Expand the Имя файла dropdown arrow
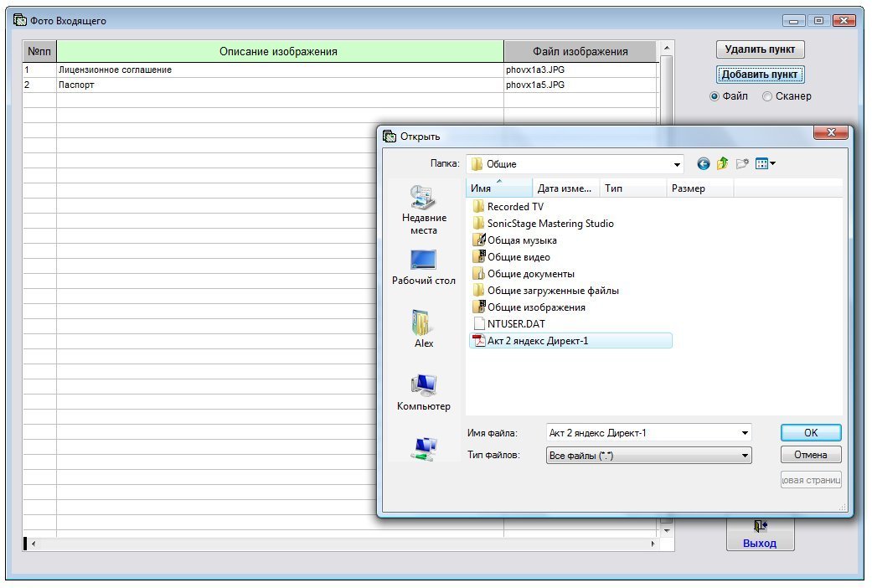Image resolution: width=872 pixels, height=588 pixels. pyautogui.click(x=745, y=433)
